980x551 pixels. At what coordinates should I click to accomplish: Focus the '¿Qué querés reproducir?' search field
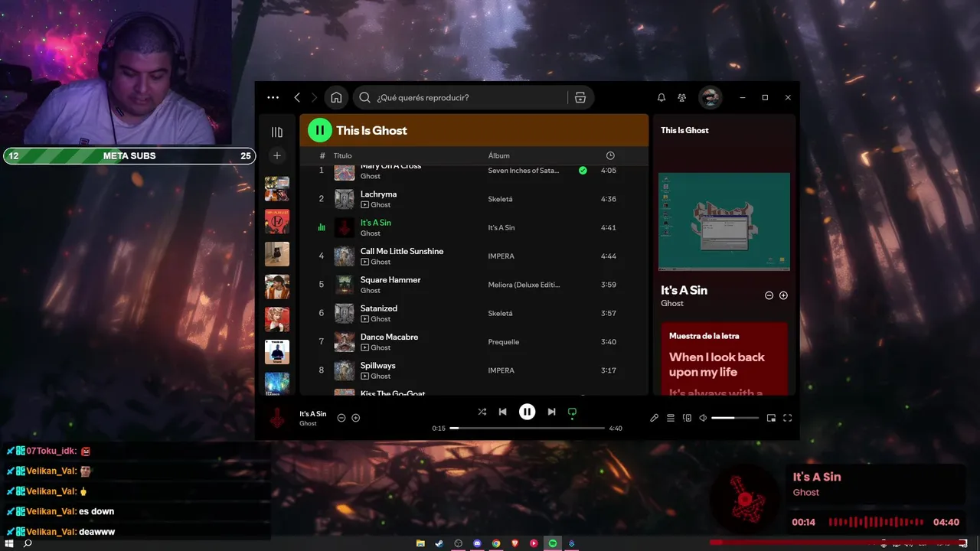point(459,97)
